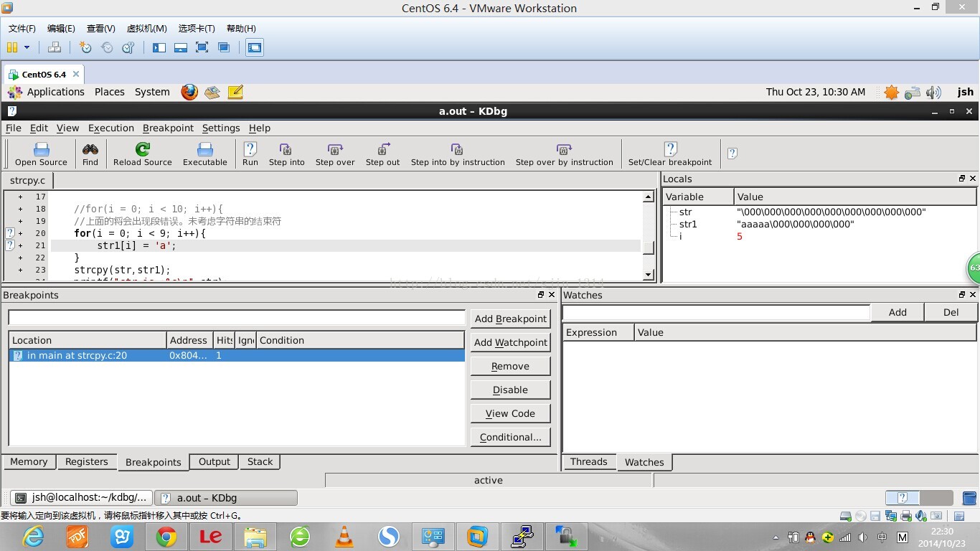Click VMware unity mode icon
Screen dimensions: 980x551
pyautogui.click(x=224, y=47)
